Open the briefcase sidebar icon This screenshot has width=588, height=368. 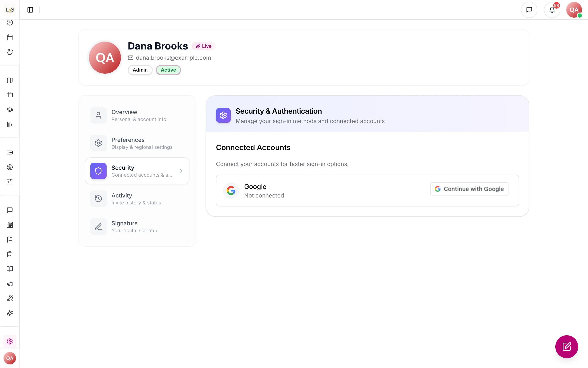point(10,95)
